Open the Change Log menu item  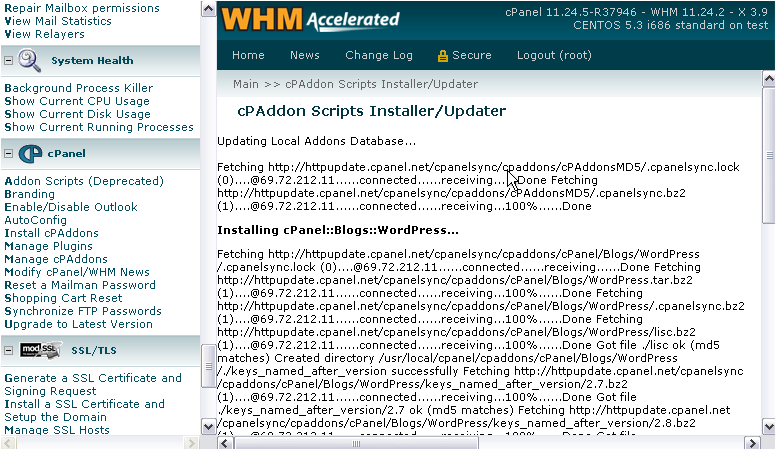pyautogui.click(x=379, y=55)
